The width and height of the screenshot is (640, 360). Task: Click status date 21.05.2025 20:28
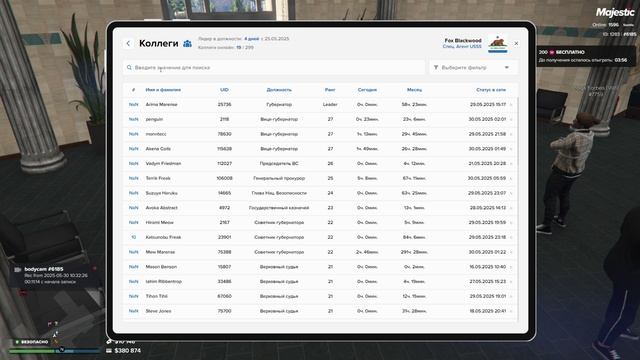click(487, 163)
